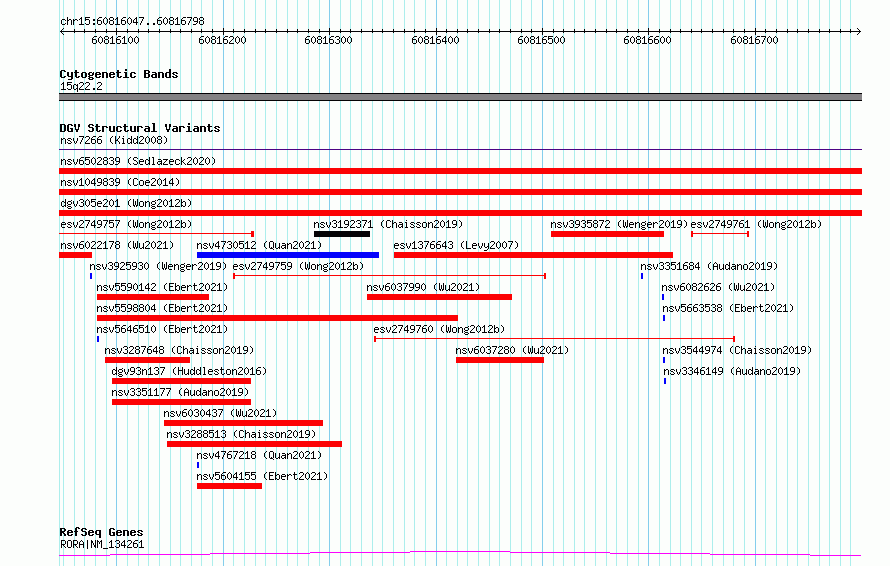Open the nsv5663538 (Ebert2021) label

coord(728,308)
